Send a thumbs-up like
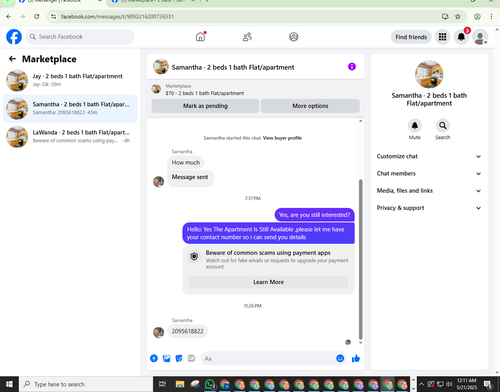Image resolution: width=500 pixels, height=392 pixels. point(356,358)
